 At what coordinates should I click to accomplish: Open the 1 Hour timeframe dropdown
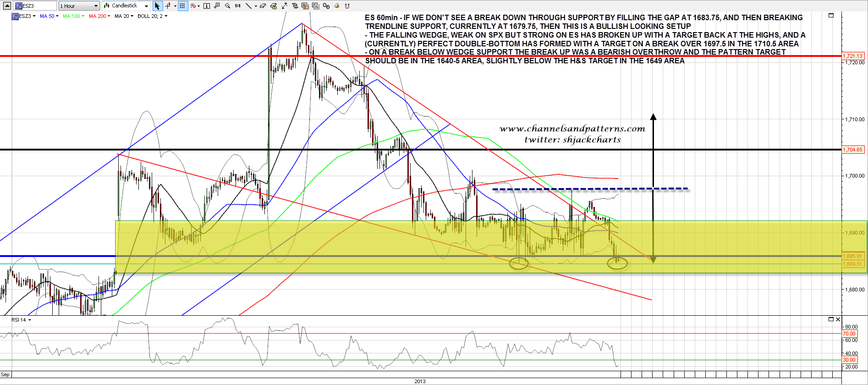coord(79,6)
